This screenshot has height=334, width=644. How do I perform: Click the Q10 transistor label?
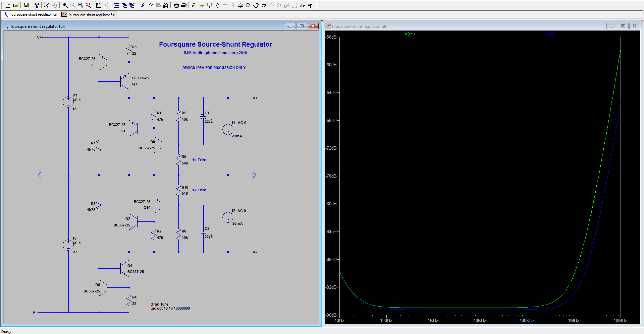[147, 208]
